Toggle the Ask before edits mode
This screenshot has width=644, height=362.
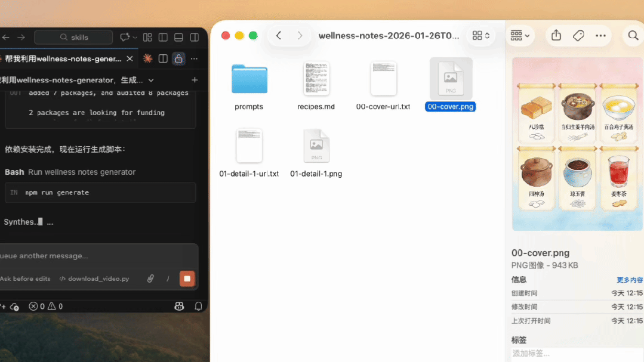[26, 279]
